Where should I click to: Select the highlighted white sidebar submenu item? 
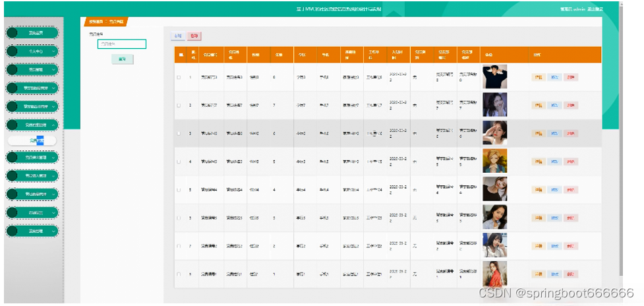click(32, 140)
